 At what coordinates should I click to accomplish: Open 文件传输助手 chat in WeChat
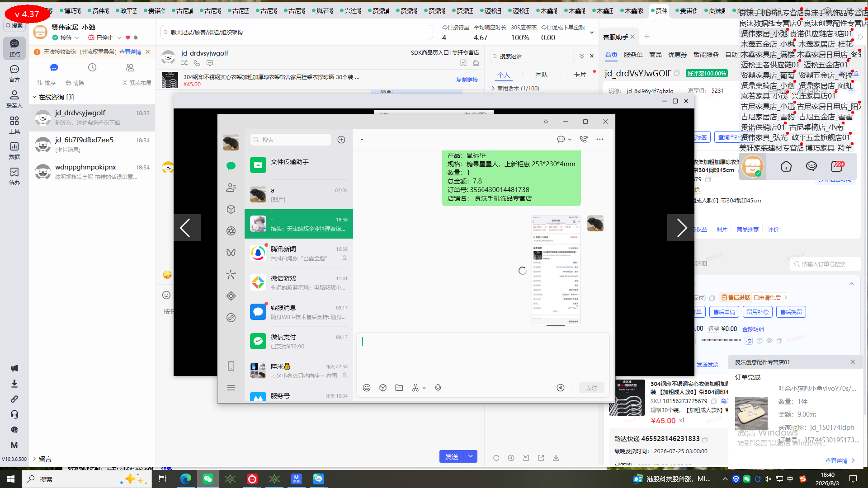pyautogui.click(x=299, y=165)
